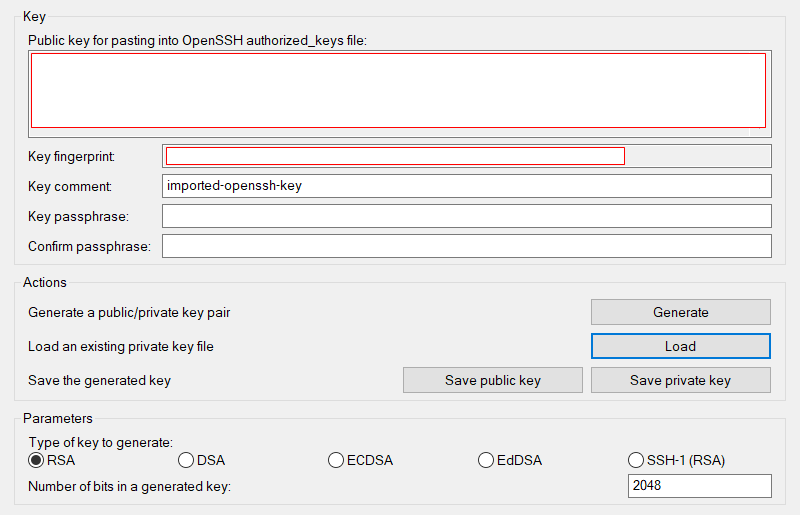
Task: Load an existing private key file
Action: (x=681, y=346)
